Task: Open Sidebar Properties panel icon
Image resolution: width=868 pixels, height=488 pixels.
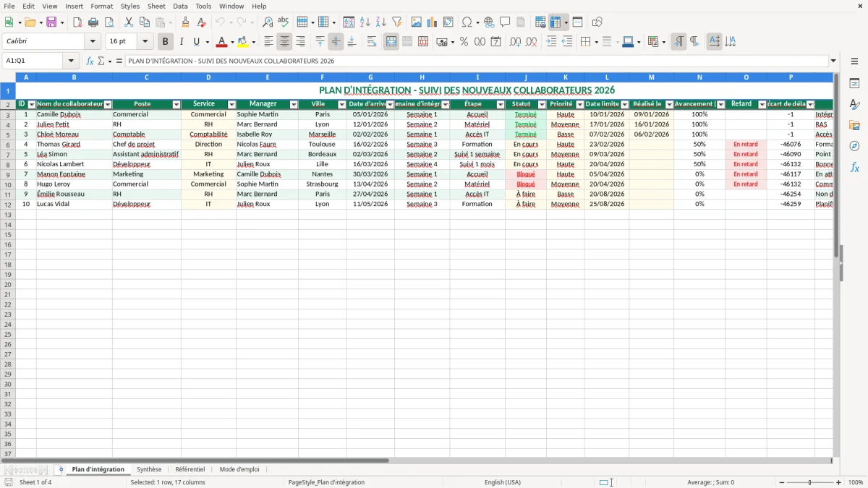Action: click(855, 84)
